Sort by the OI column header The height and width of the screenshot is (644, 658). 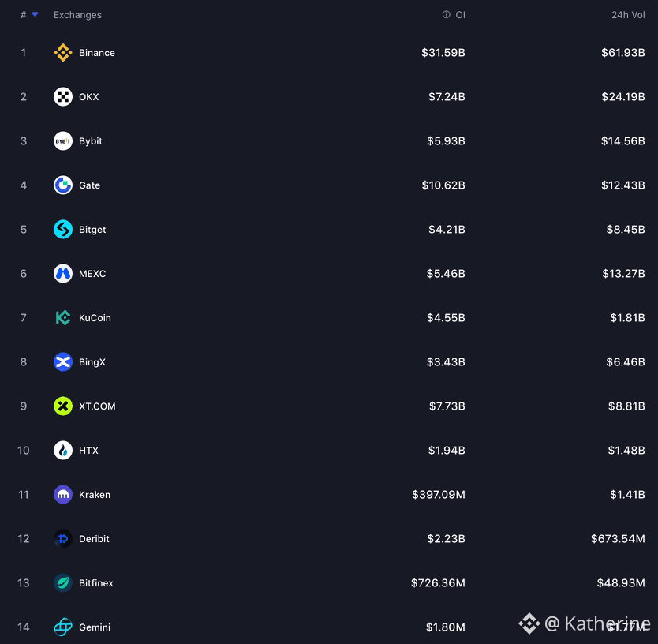point(460,15)
